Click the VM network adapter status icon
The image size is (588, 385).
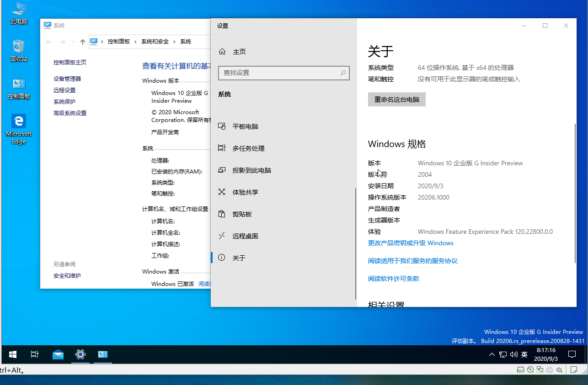540,369
